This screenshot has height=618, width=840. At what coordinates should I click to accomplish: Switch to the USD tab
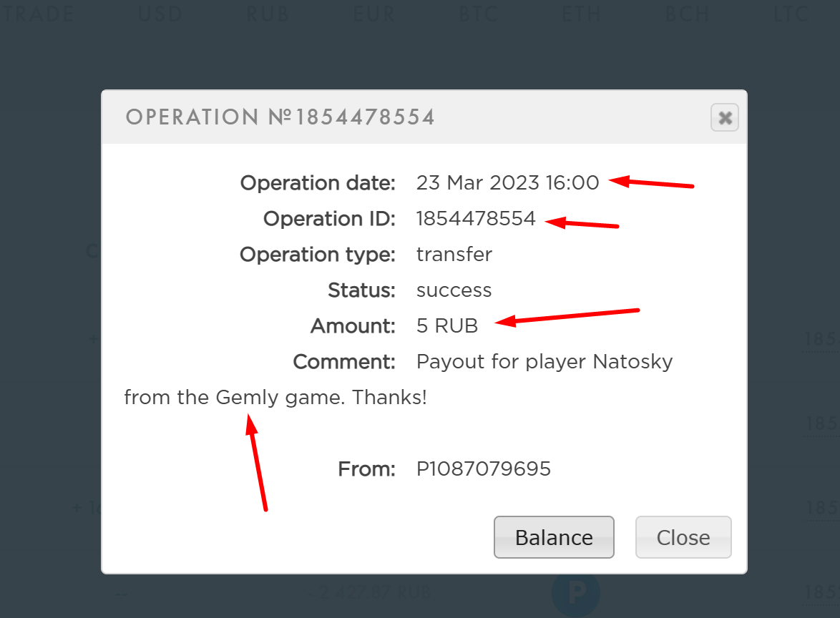[x=160, y=14]
